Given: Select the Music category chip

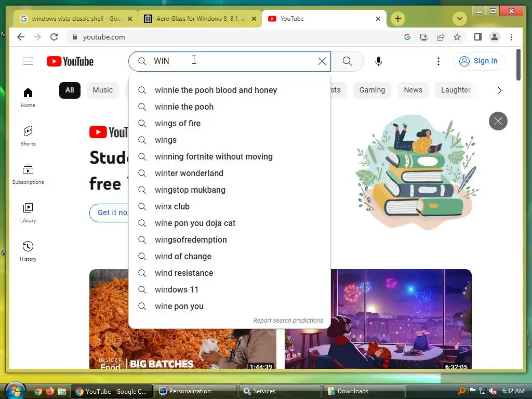Looking at the screenshot, I should pyautogui.click(x=103, y=90).
